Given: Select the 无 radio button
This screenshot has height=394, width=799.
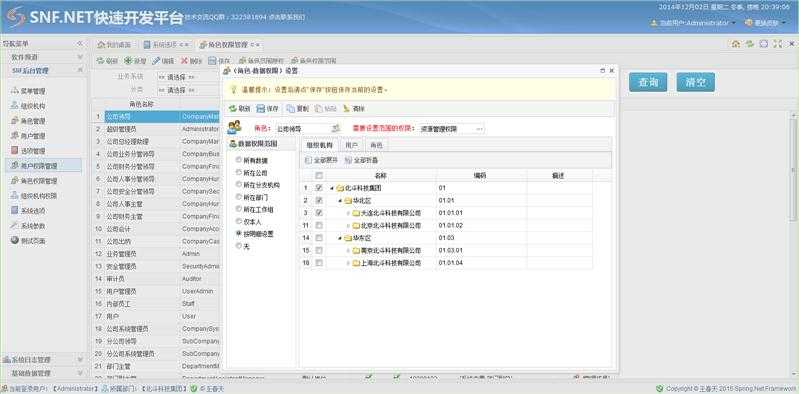Looking at the screenshot, I should [x=238, y=246].
